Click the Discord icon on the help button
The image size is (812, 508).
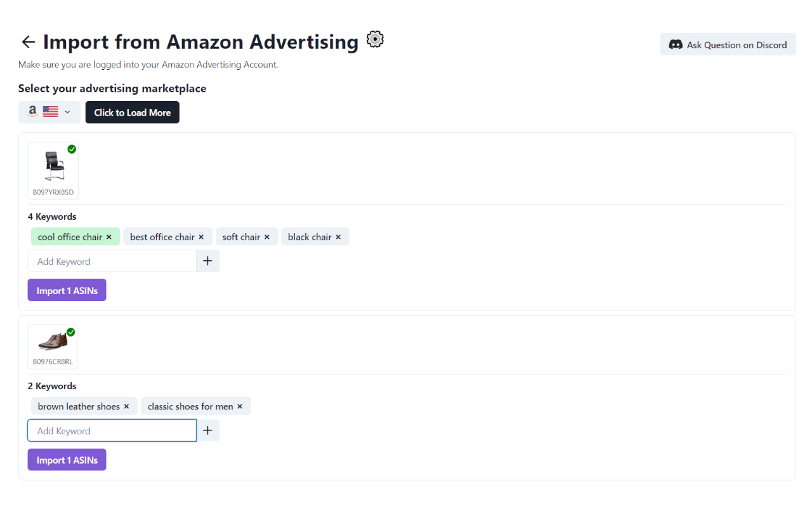click(675, 44)
